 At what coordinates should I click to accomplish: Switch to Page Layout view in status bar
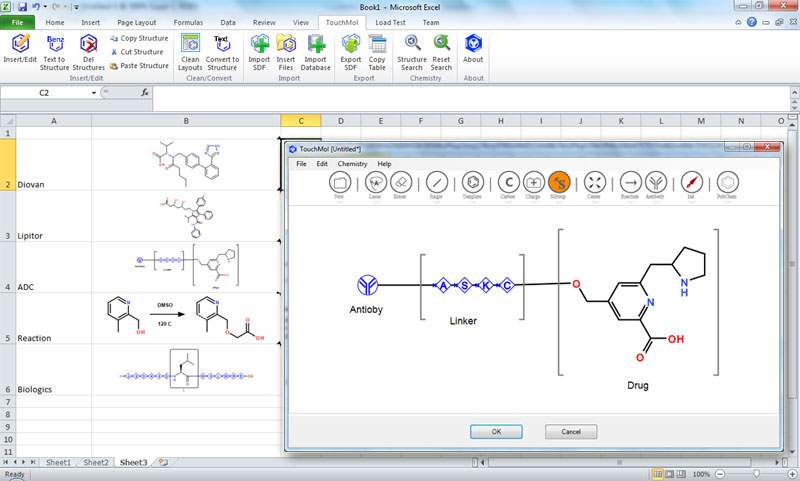[x=670, y=474]
